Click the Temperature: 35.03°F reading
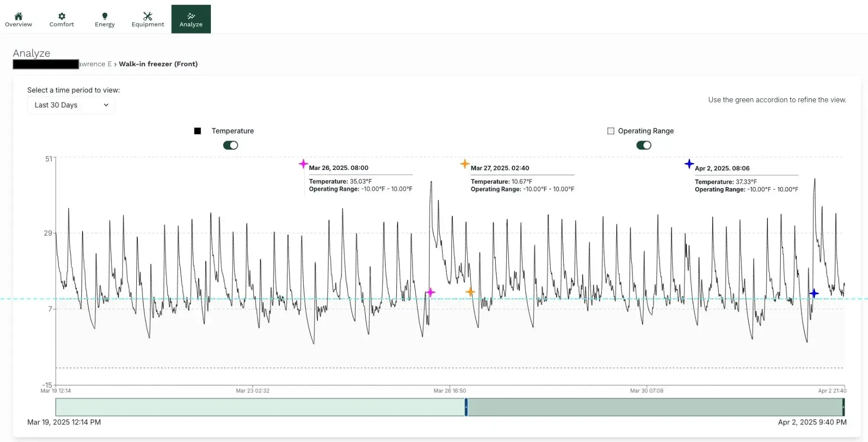868x442 pixels. click(340, 181)
